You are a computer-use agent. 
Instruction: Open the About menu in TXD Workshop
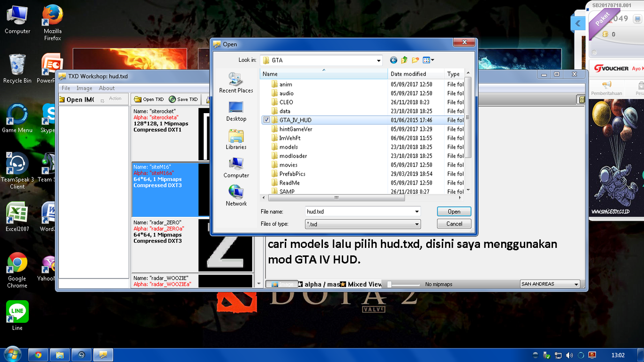pos(107,88)
